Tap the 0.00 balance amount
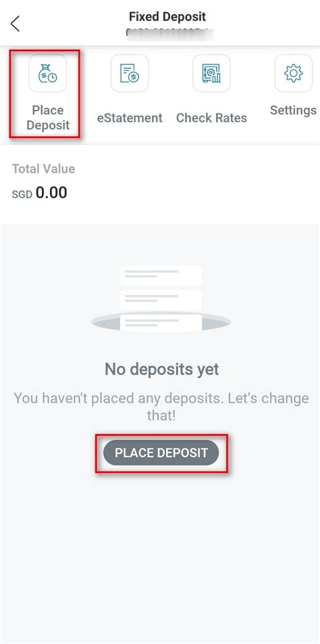Viewport: 320px width, 644px height. 51,192
